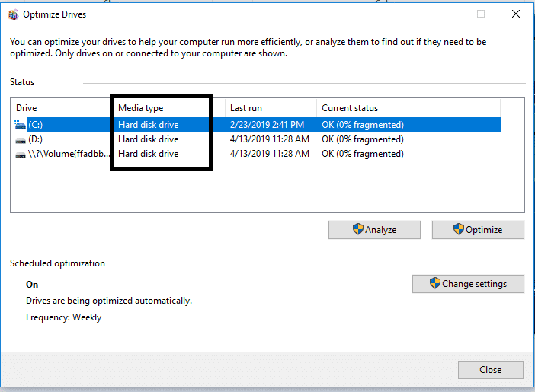This screenshot has width=535, height=392.
Task: Click D: drive's OK (0% fragmented) status
Action: tap(363, 139)
